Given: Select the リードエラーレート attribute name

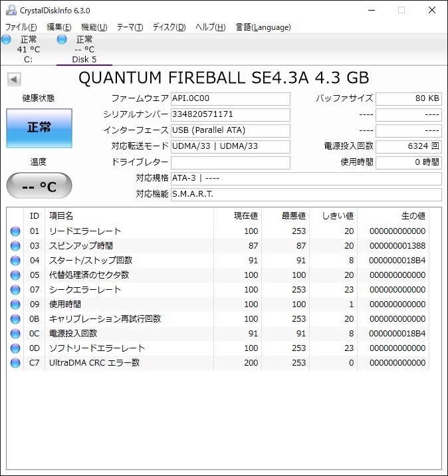Looking at the screenshot, I should click(x=85, y=231).
